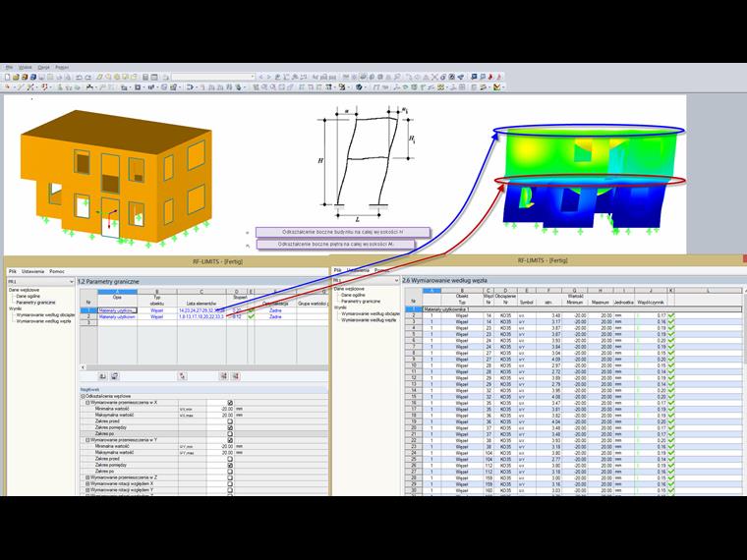Click the label Odkształcenie boczne piętra na całej wysokości Hi
This screenshot has width=747, height=560.
pyautogui.click(x=336, y=244)
